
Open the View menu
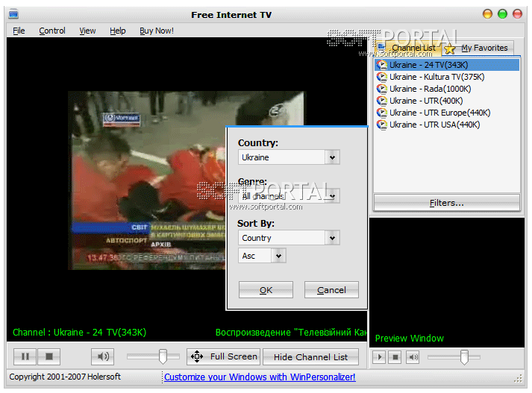click(x=87, y=31)
